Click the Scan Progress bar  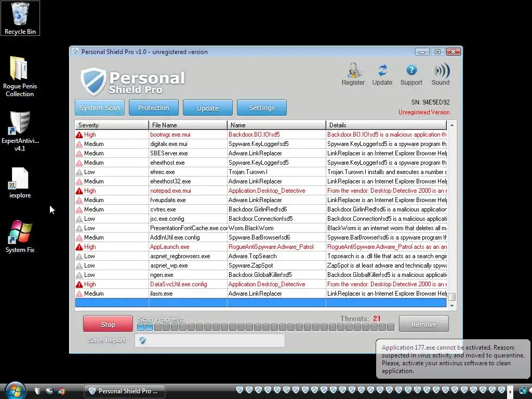tap(265, 327)
